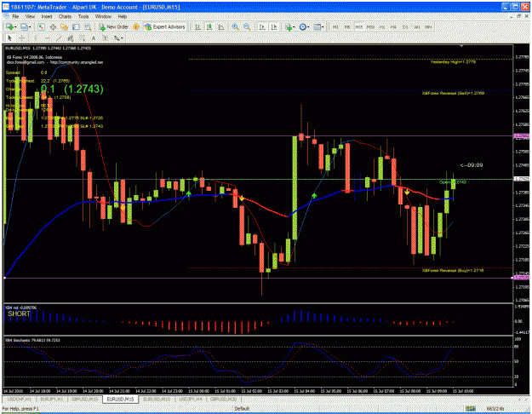Viewport: 532px width, 414px height.
Task: Expand the Periods dropdown arrow
Action: [308, 27]
